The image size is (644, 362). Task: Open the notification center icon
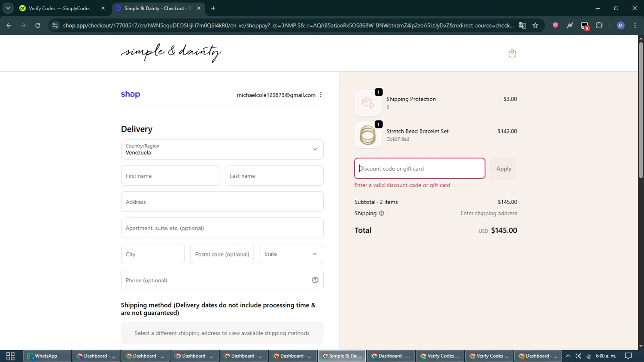tap(629, 356)
